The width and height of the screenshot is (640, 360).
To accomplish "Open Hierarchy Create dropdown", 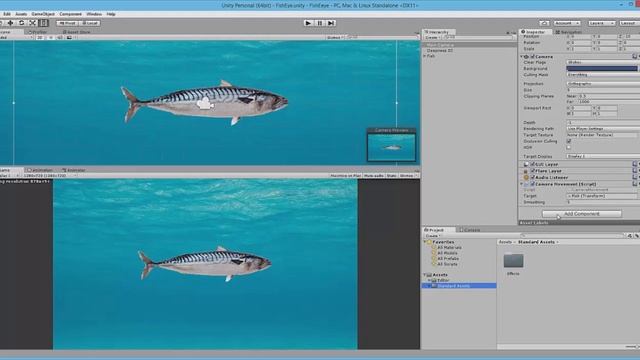I will click(x=432, y=38).
